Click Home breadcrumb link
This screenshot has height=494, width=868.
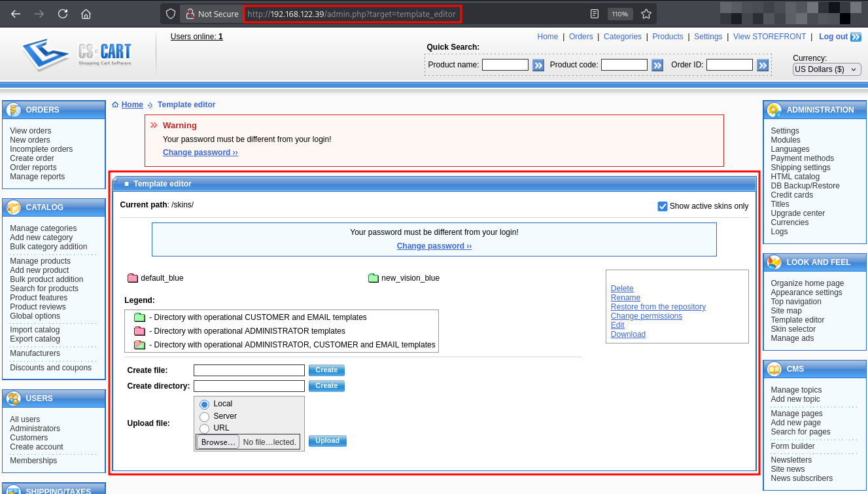(132, 105)
